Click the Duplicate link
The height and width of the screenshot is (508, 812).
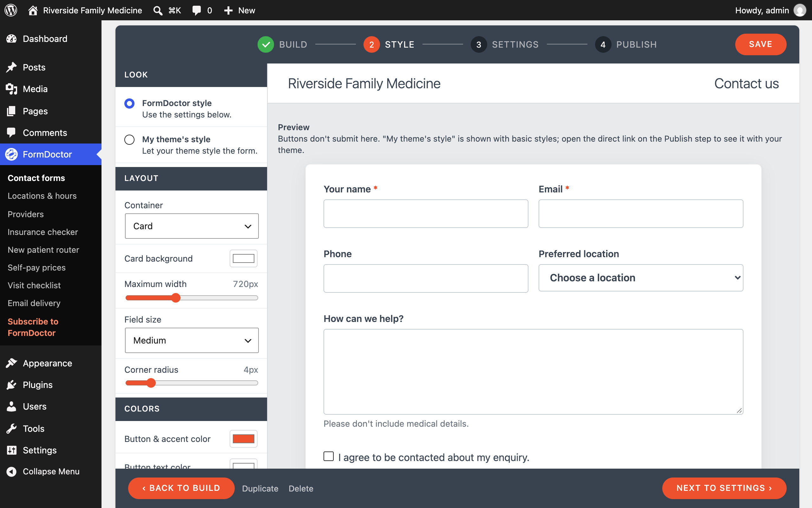[x=260, y=489]
